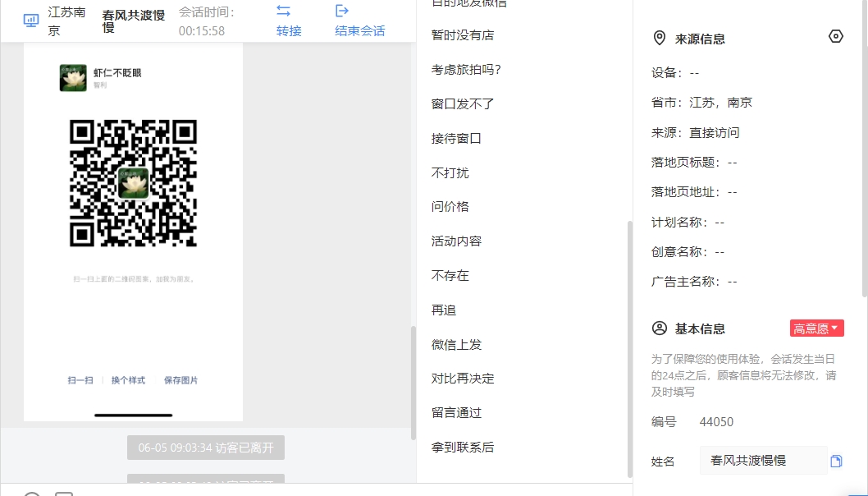Select quick reply 微信上发
The image size is (868, 496).
pos(456,344)
